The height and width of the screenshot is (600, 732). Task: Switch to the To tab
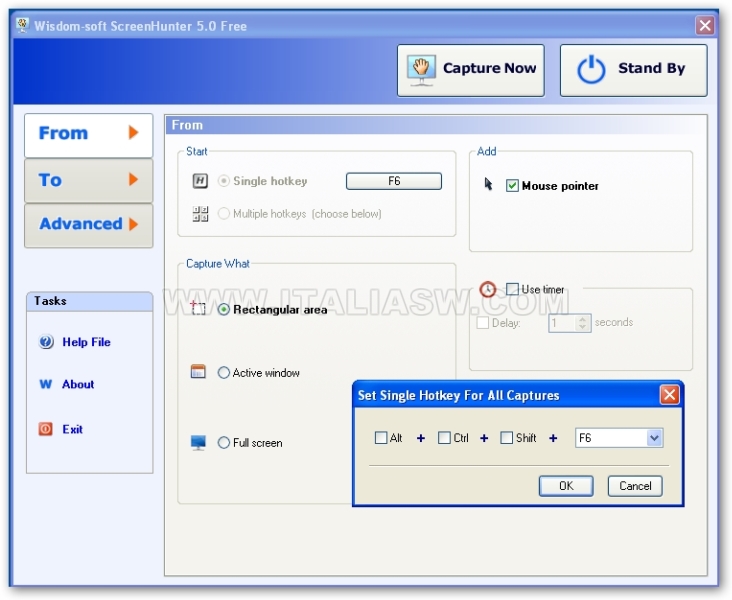pyautogui.click(x=89, y=180)
